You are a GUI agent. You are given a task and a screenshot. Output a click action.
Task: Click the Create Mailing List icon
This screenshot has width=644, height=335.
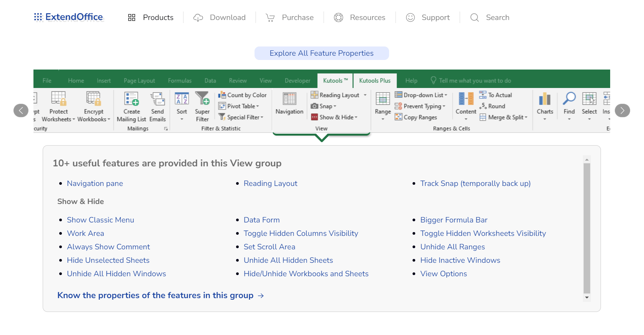click(x=131, y=98)
